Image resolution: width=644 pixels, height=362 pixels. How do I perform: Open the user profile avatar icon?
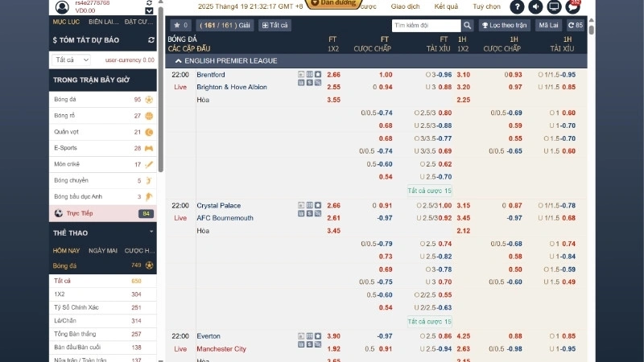click(62, 7)
